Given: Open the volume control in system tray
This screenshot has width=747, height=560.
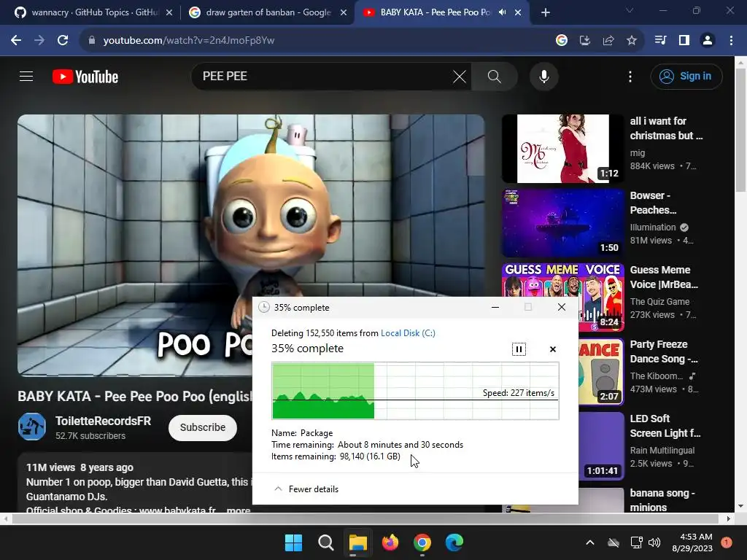Looking at the screenshot, I should pyautogui.click(x=654, y=542).
